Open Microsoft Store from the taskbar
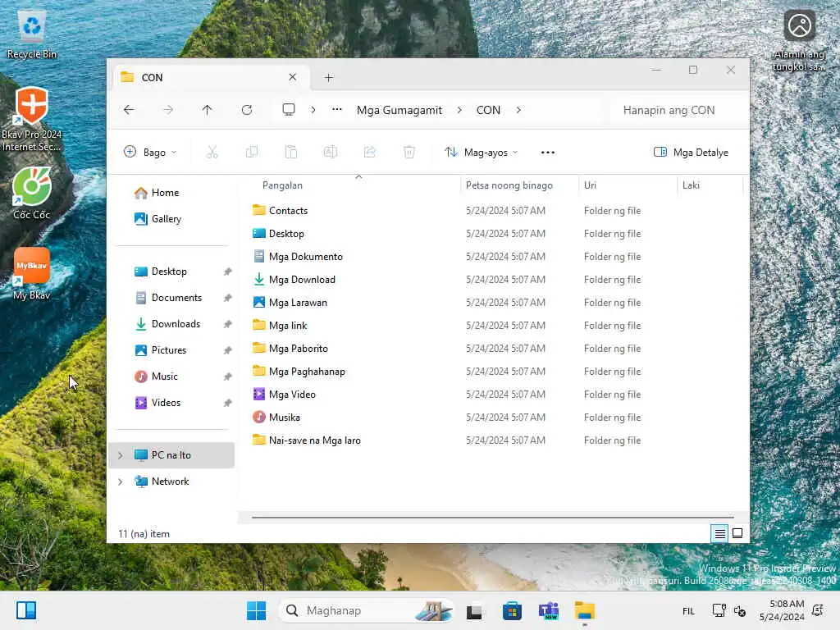This screenshot has width=840, height=630. (x=512, y=610)
